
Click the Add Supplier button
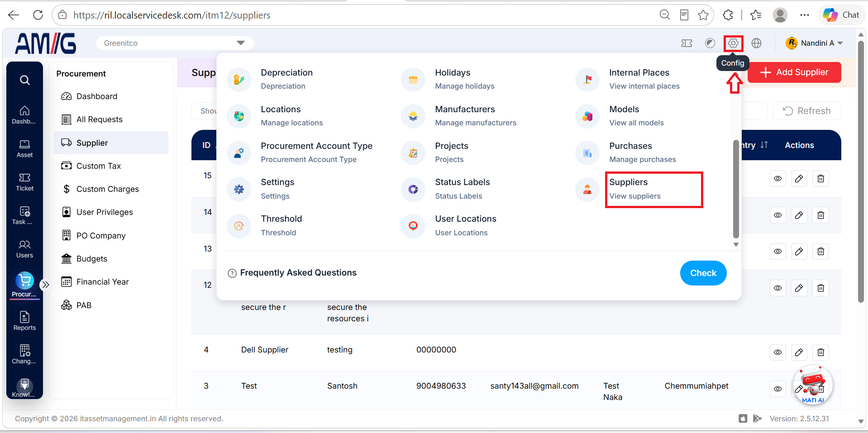(x=794, y=72)
